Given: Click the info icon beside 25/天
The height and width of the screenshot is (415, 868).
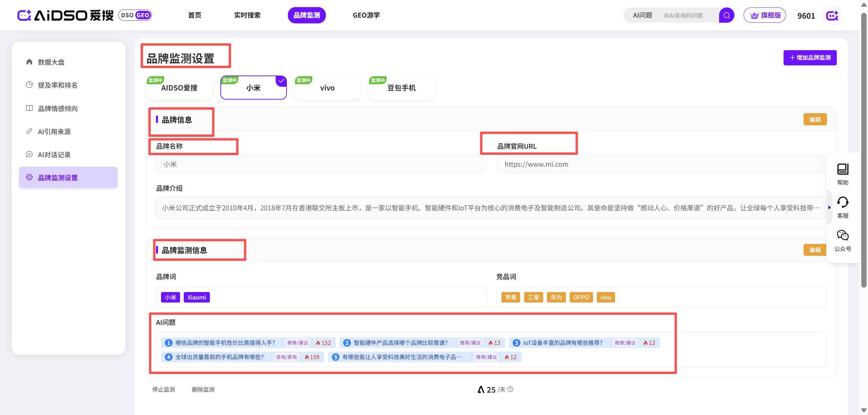Looking at the screenshot, I should pyautogui.click(x=511, y=389).
